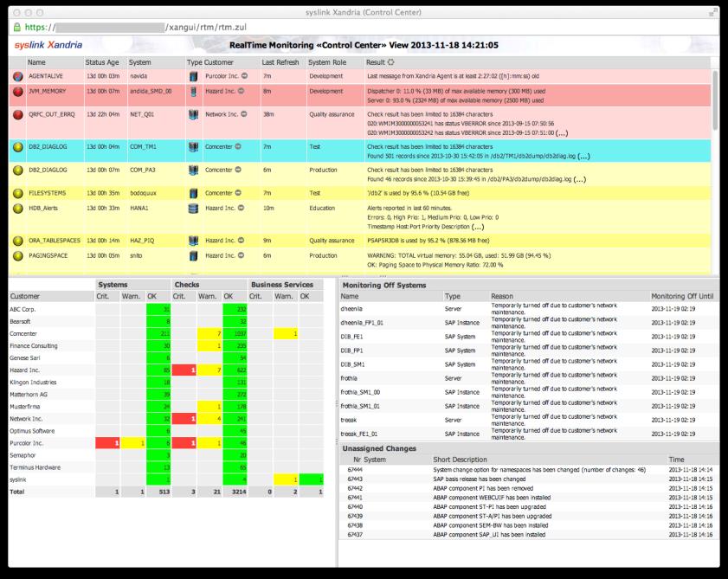Click red critical Systems cell for Purcolor Inc.
The width and height of the screenshot is (728, 579).
(x=107, y=443)
